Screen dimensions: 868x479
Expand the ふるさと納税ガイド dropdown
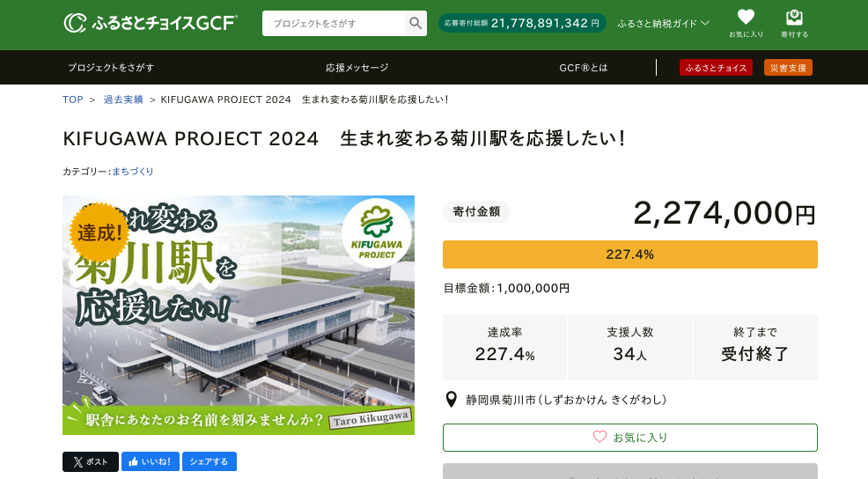(663, 24)
